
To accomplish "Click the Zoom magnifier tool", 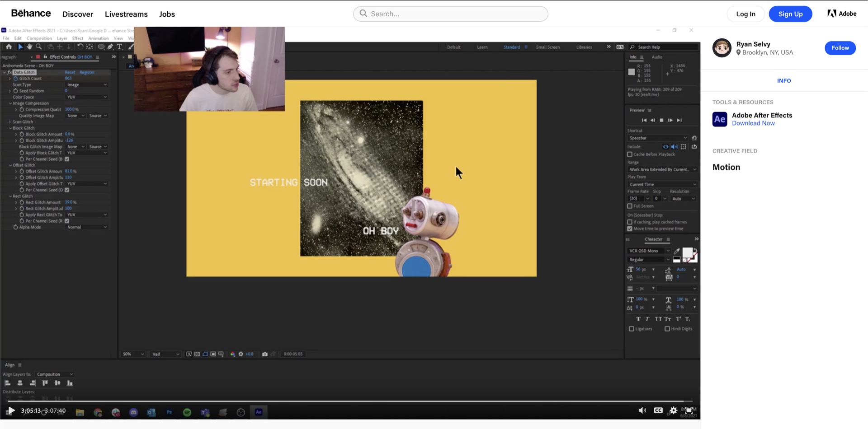I will [x=39, y=47].
